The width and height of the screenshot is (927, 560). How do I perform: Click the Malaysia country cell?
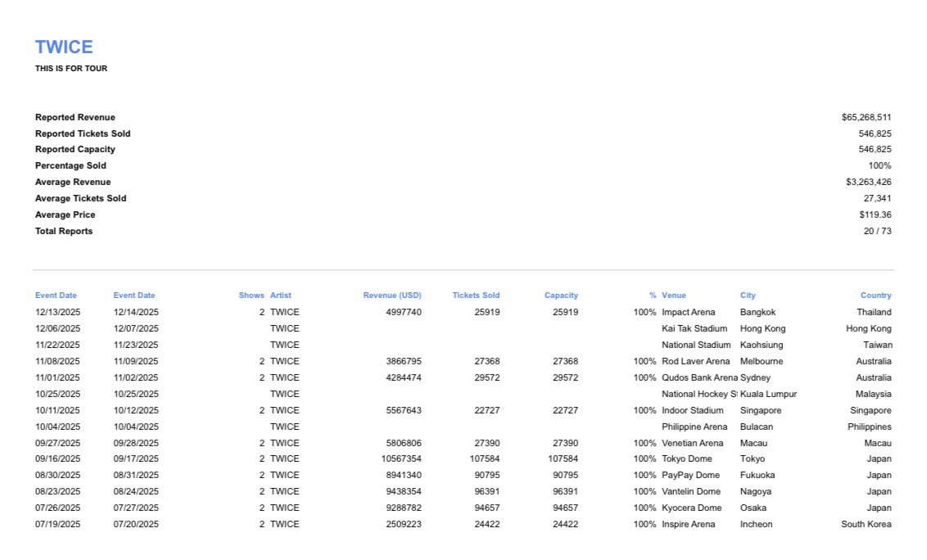[x=873, y=394]
